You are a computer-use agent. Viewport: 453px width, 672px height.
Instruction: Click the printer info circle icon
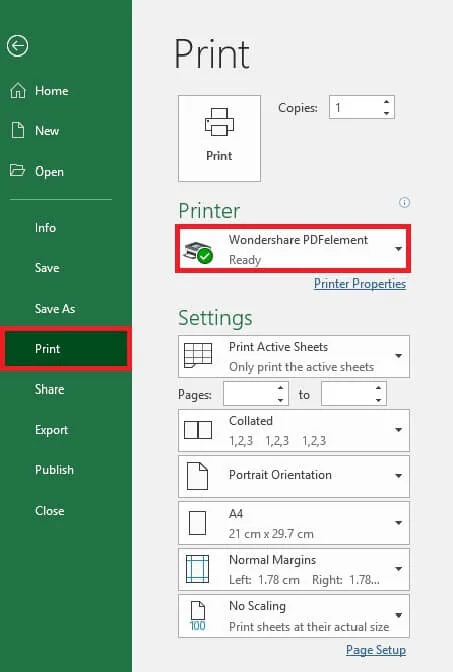pyautogui.click(x=404, y=202)
